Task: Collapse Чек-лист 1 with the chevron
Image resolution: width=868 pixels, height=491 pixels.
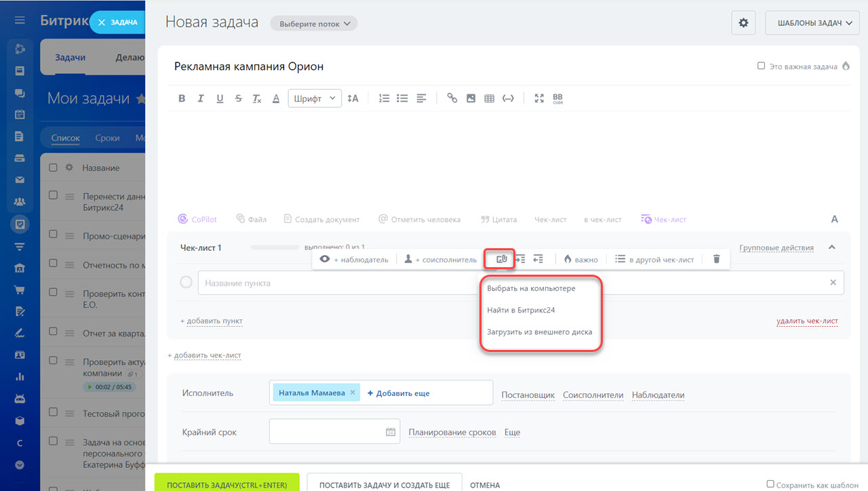Action: coord(832,248)
